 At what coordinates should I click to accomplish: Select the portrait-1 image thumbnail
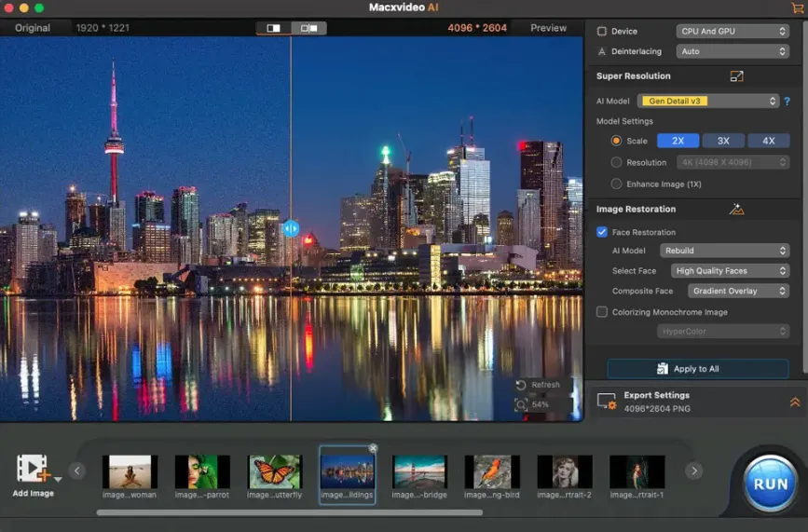[637, 471]
